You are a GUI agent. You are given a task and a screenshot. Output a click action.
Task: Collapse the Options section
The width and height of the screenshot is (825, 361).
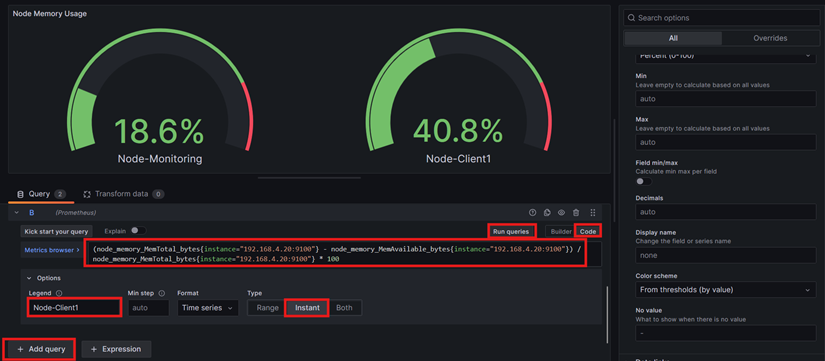click(29, 278)
